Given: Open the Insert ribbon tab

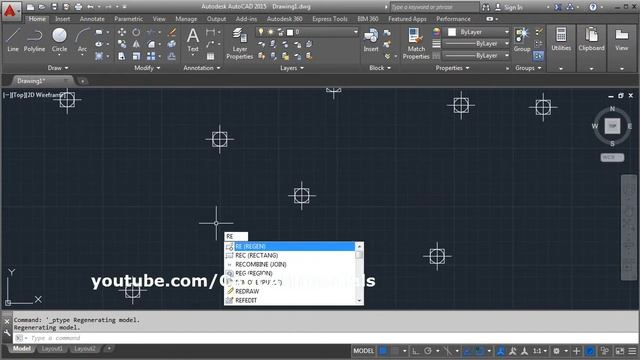Looking at the screenshot, I should point(62,19).
